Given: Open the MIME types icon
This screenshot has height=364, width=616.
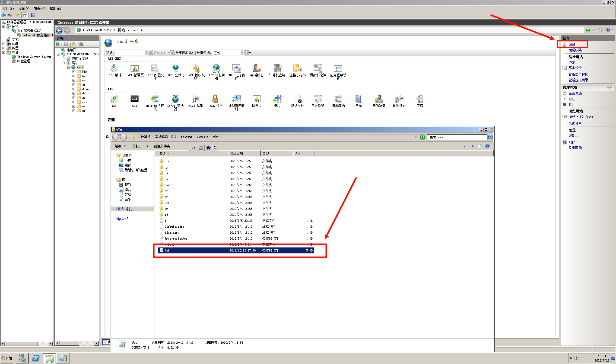Looking at the screenshot, I should (196, 99).
